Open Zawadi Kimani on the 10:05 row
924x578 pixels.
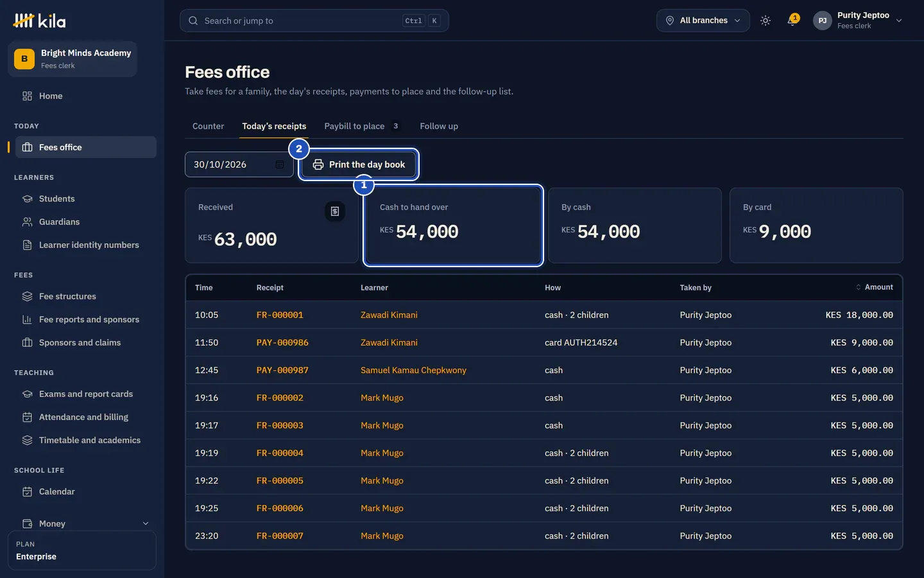pyautogui.click(x=389, y=315)
